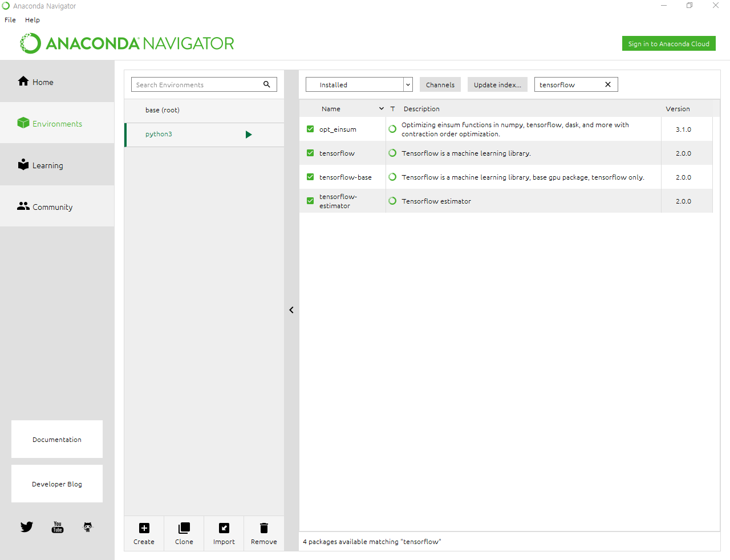Viewport: 730px width, 560px height.
Task: Open the Home section
Action: click(x=57, y=82)
